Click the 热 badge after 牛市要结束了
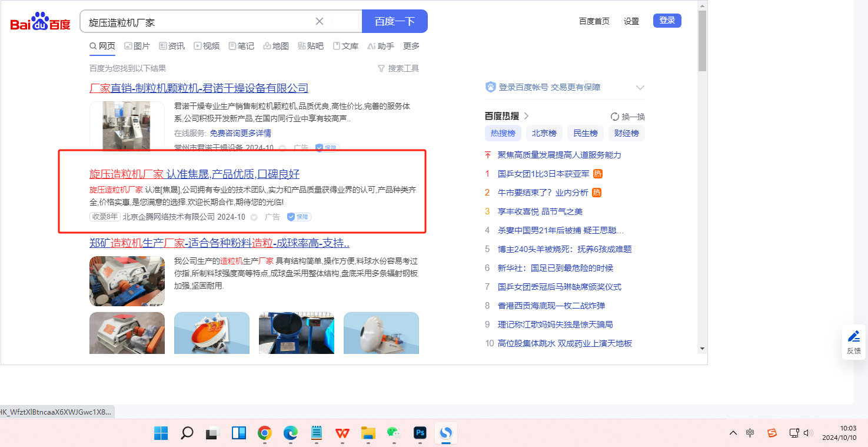Viewport: 868px width, 447px height. pyautogui.click(x=596, y=193)
